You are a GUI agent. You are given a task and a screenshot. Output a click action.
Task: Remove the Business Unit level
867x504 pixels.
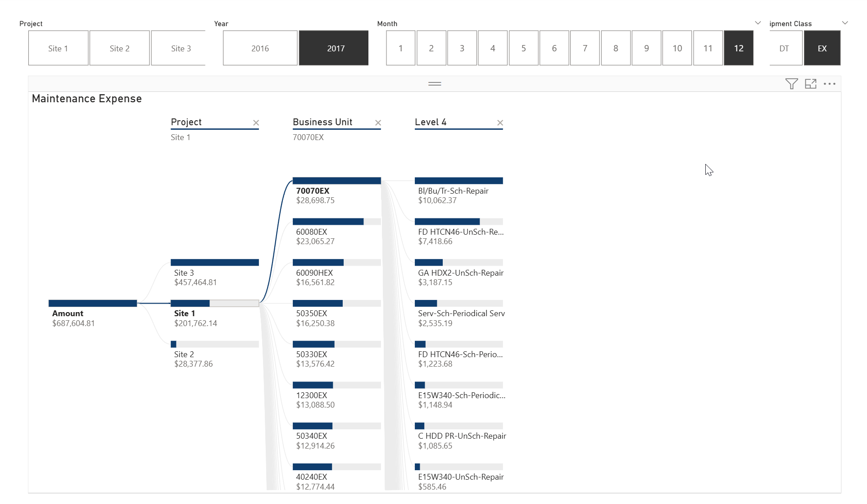(x=378, y=123)
